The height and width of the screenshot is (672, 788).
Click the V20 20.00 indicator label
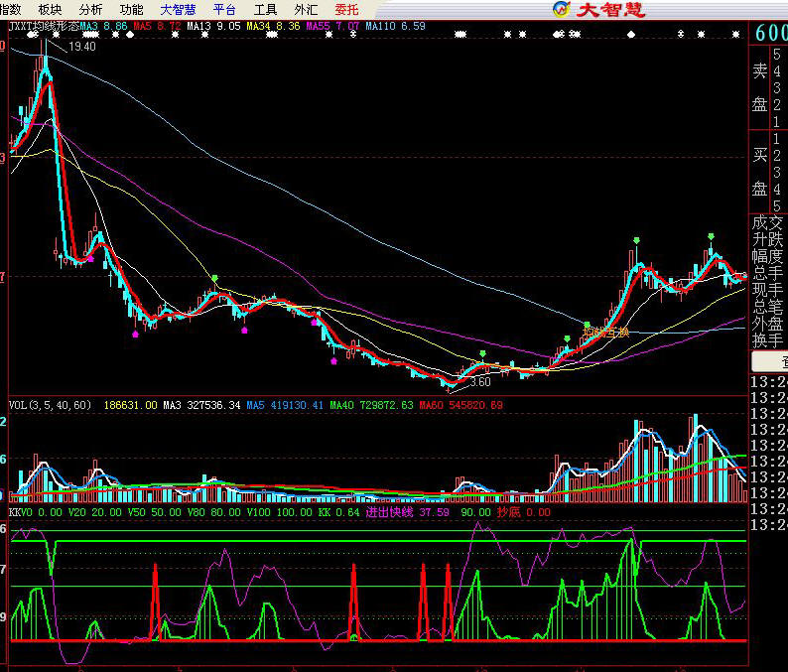tap(95, 512)
